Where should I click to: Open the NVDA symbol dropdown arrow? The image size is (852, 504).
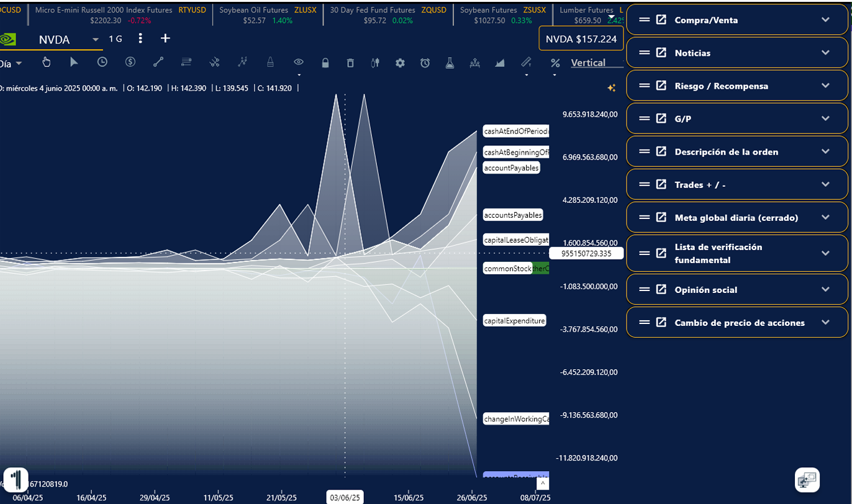tap(96, 40)
